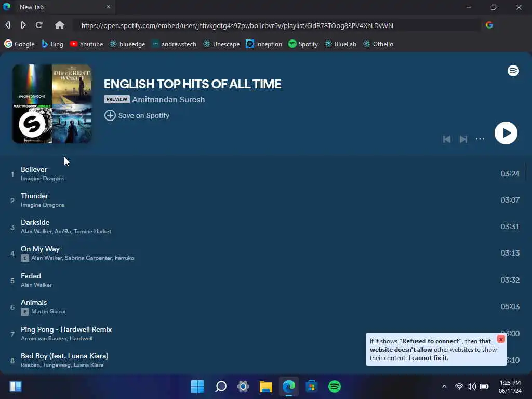Click the explicit E badge on On My Way
This screenshot has width=532, height=399.
click(x=25, y=258)
